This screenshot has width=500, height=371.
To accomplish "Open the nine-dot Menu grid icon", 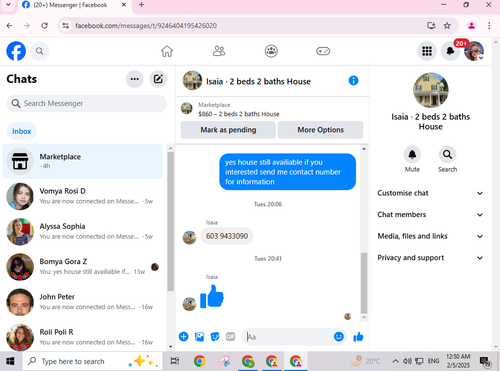I will 427,51.
